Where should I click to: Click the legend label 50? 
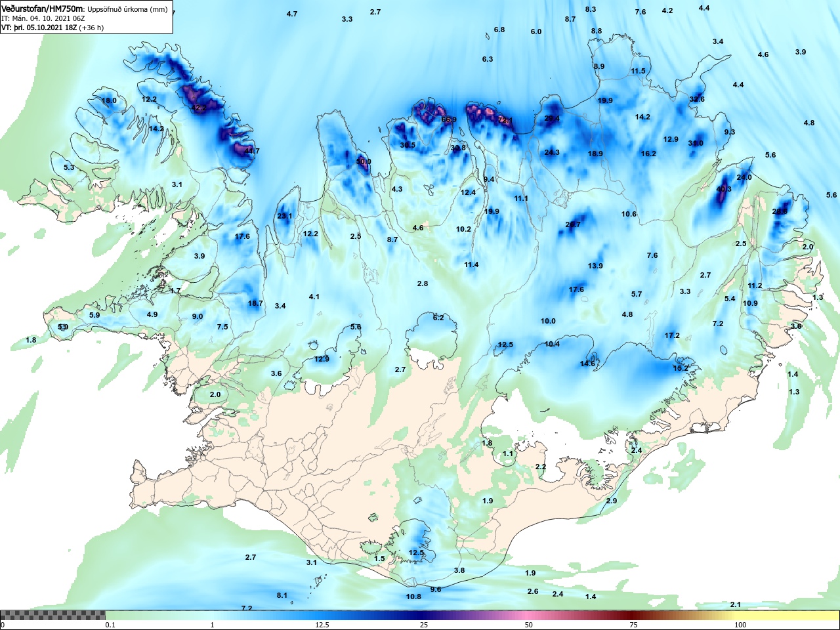click(529, 625)
